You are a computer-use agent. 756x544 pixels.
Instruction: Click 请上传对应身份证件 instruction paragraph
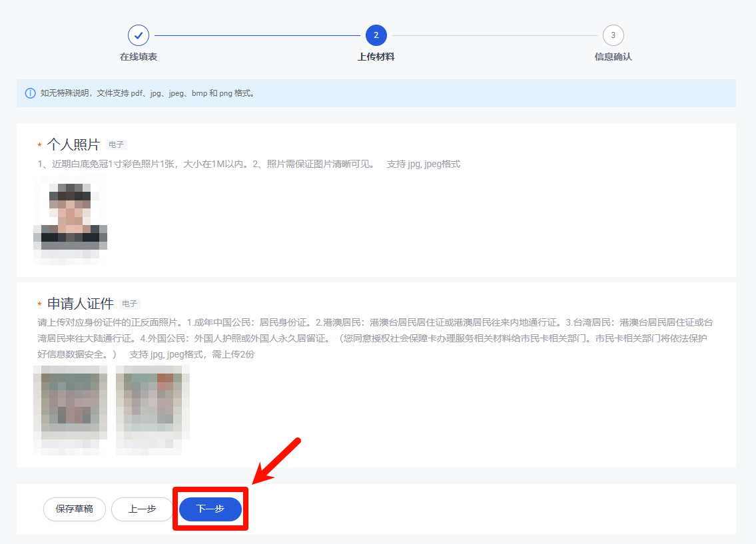[375, 338]
